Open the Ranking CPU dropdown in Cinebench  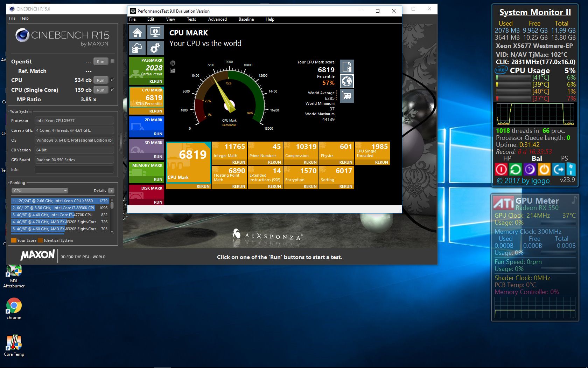[40, 191]
